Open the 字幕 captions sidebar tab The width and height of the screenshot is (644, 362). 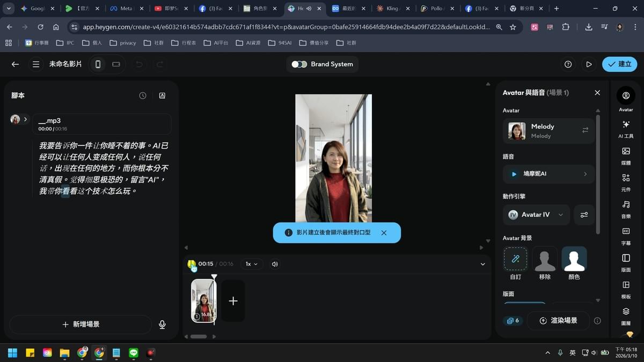[x=626, y=236]
